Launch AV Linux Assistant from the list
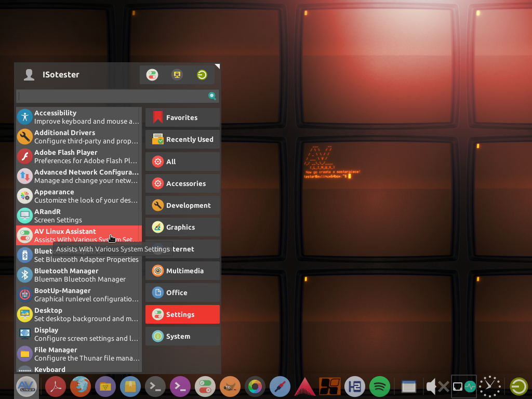The height and width of the screenshot is (399, 532). pos(78,235)
